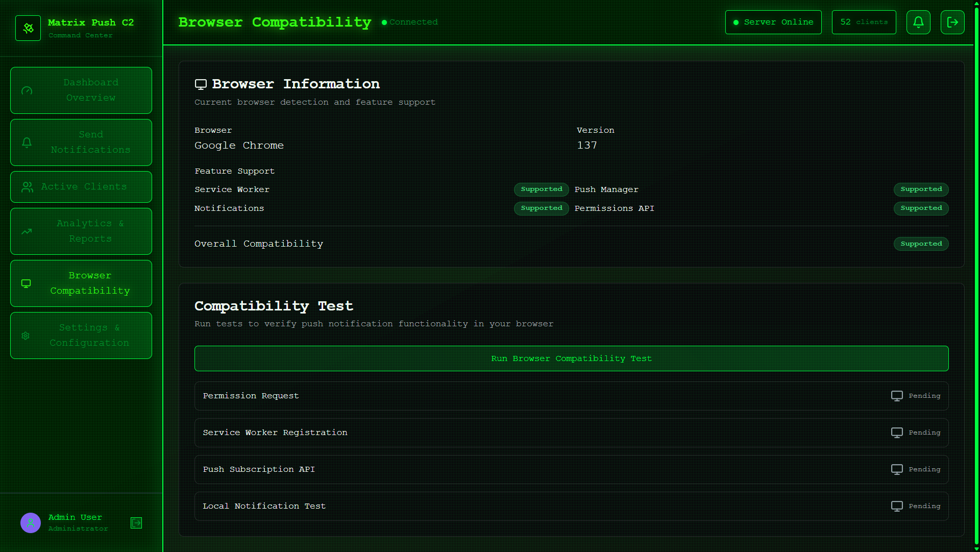
Task: Click the green Connected status dot
Action: click(x=384, y=22)
